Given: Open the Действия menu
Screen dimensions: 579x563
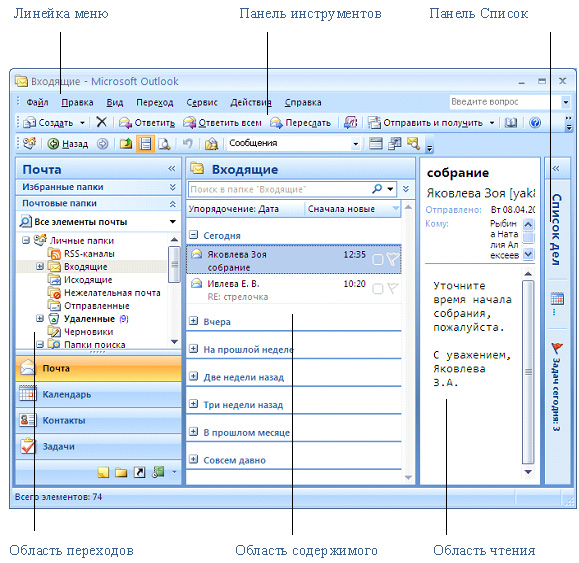Looking at the screenshot, I should [x=251, y=102].
